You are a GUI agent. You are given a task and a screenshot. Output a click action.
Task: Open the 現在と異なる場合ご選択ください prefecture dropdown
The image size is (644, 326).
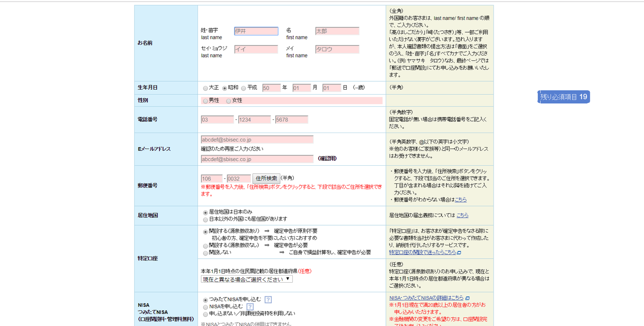(x=247, y=279)
